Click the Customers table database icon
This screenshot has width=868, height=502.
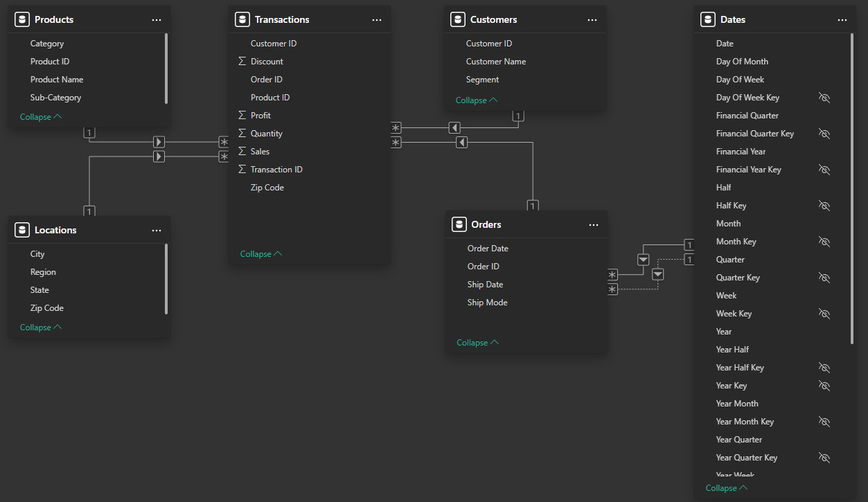[x=457, y=19]
